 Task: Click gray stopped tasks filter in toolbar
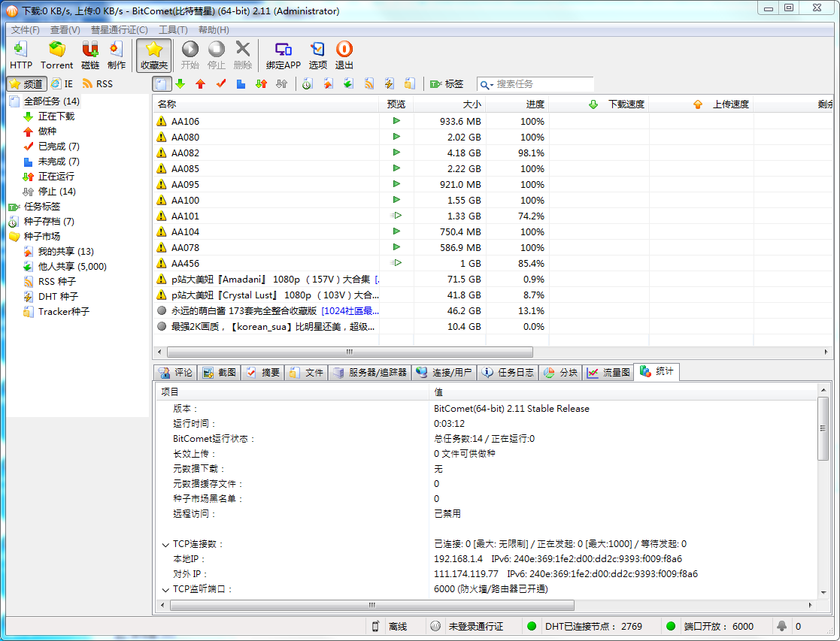[282, 83]
